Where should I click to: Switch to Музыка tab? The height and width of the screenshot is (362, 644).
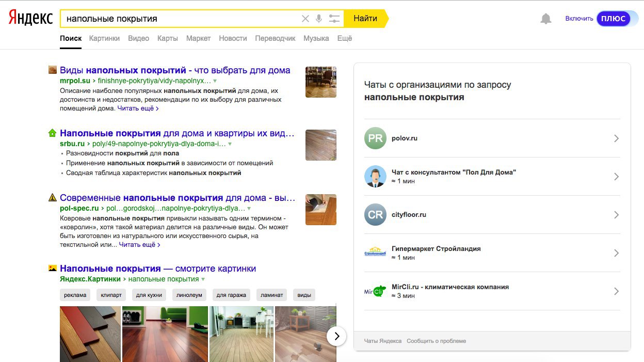316,38
